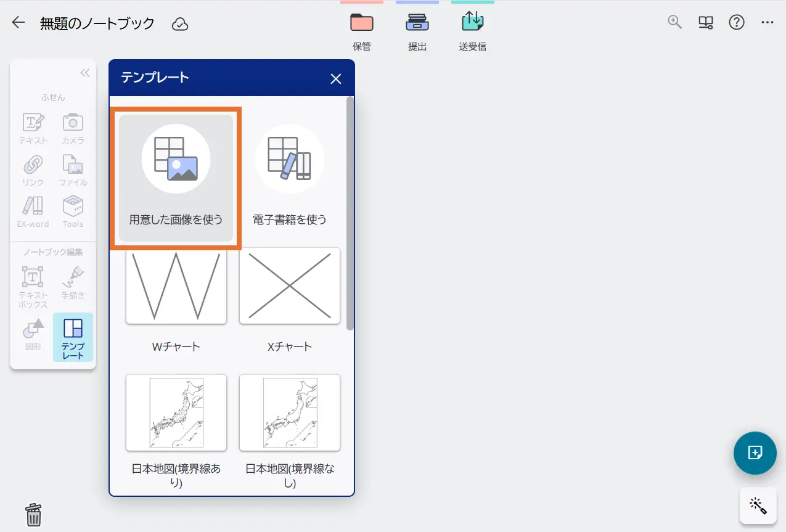The image size is (786, 532).
Task: Select the 図形 shapes tool
Action: click(x=33, y=335)
